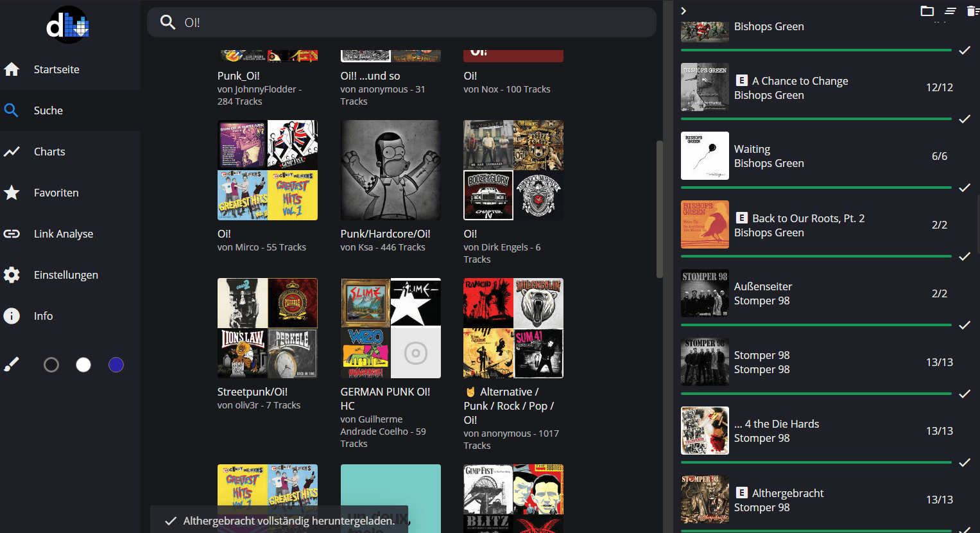Image resolution: width=980 pixels, height=533 pixels.
Task: Click the Waiting download progress bar
Action: point(816,188)
